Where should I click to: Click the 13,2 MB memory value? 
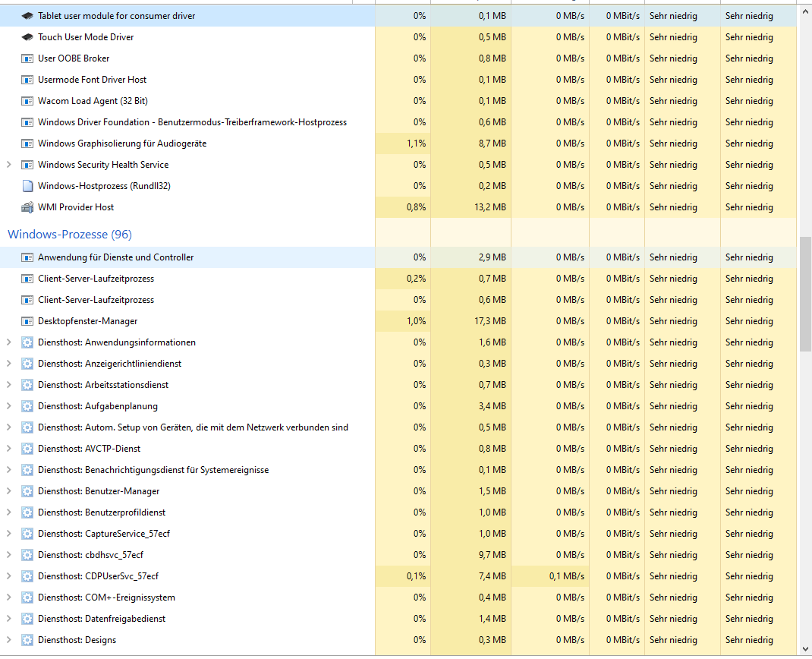490,207
